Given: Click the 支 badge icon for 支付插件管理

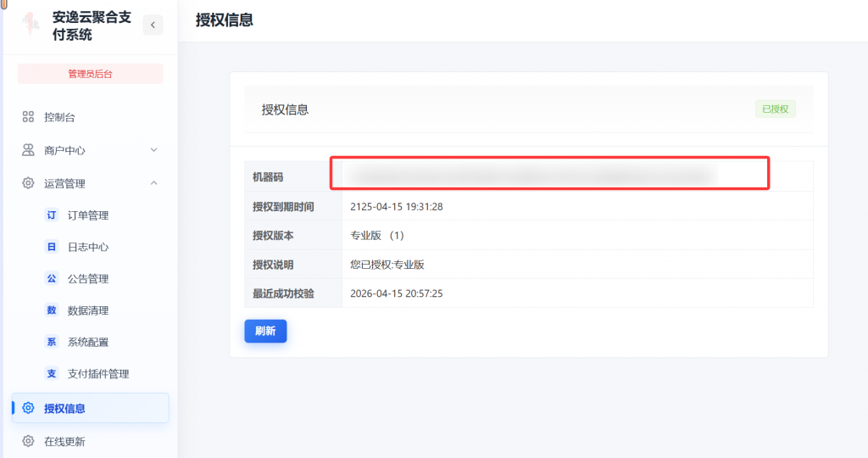Looking at the screenshot, I should click(x=52, y=373).
